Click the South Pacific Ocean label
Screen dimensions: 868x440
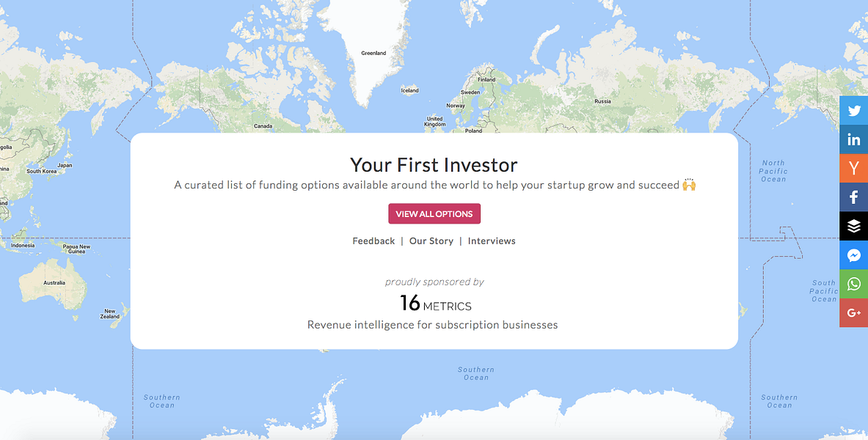tap(823, 290)
